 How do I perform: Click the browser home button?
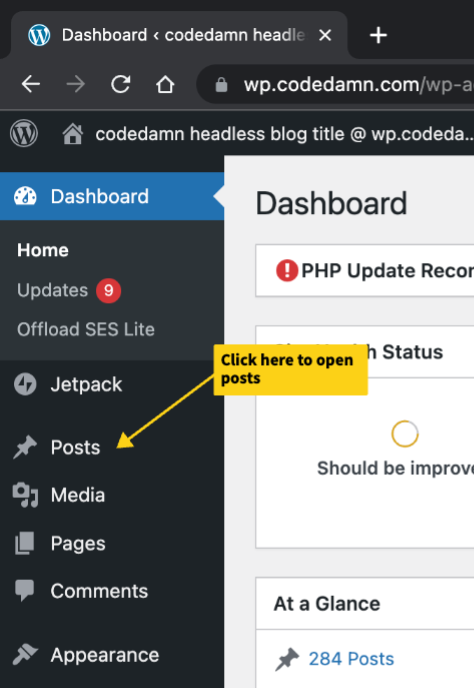165,84
